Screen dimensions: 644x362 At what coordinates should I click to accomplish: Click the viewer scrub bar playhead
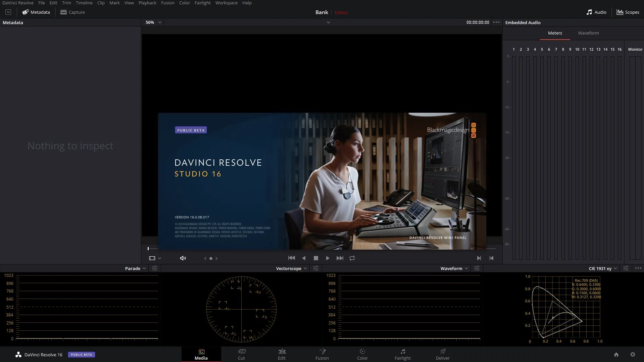pyautogui.click(x=148, y=249)
